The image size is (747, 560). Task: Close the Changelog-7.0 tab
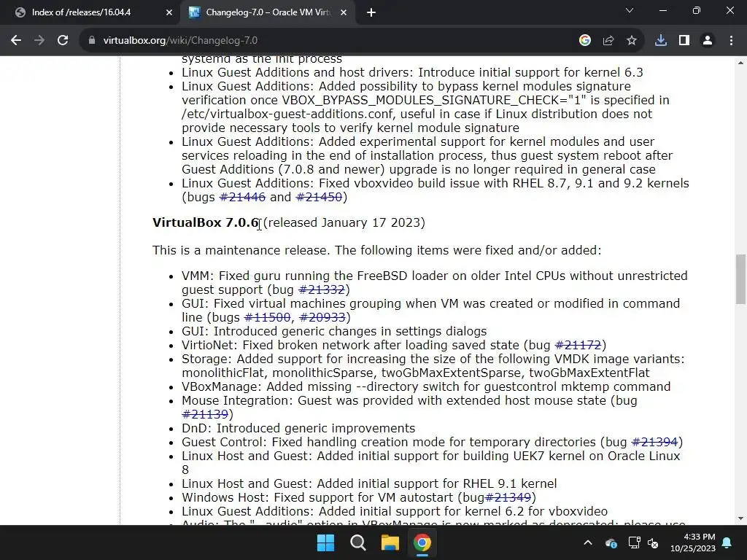[x=344, y=13]
